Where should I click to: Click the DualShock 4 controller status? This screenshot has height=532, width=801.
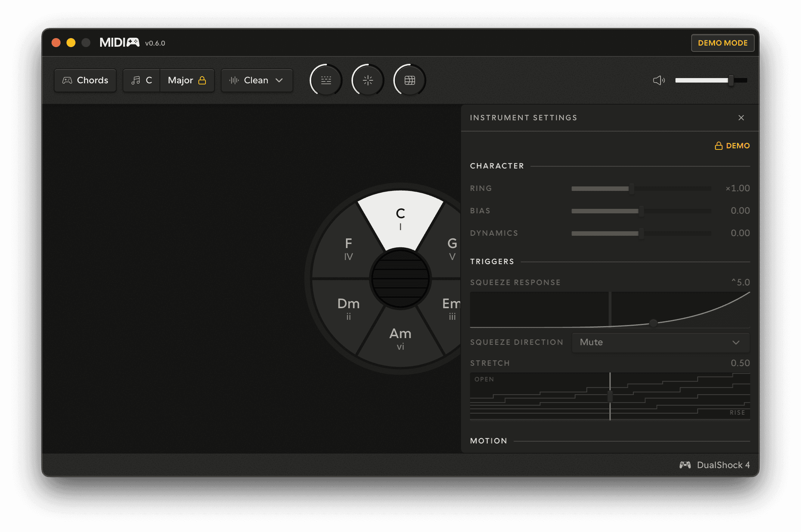pos(714,465)
